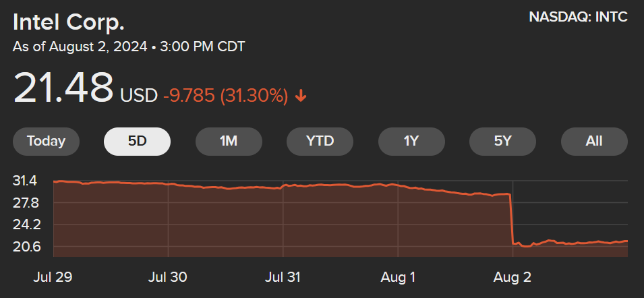Click the 31.4 price axis label
The height and width of the screenshot is (298, 644).
pos(25,181)
